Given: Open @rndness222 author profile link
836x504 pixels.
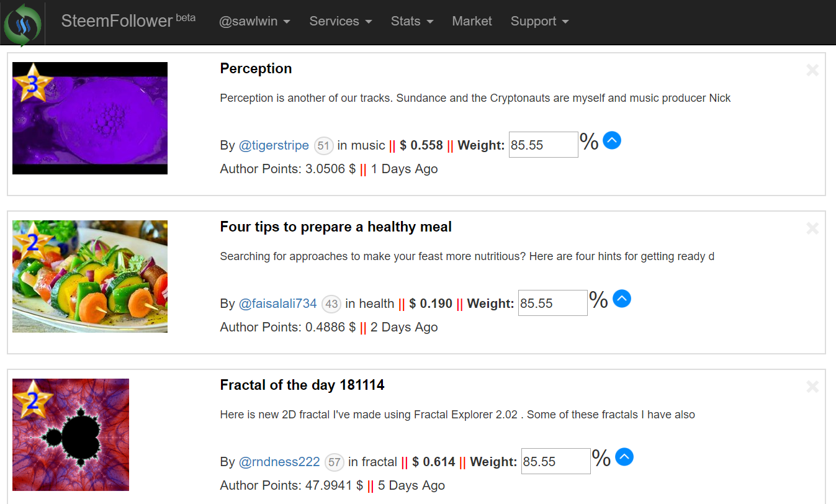Looking at the screenshot, I should (x=279, y=462).
